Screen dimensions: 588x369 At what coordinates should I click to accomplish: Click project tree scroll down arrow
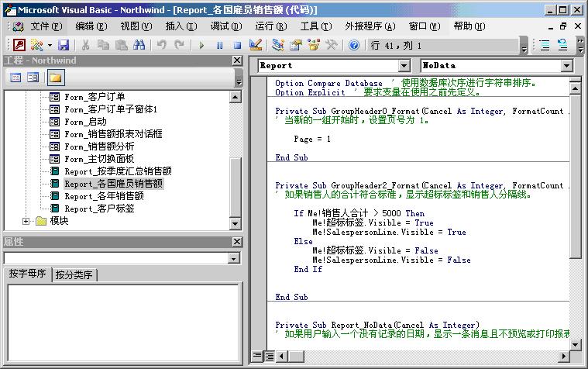tap(236, 224)
